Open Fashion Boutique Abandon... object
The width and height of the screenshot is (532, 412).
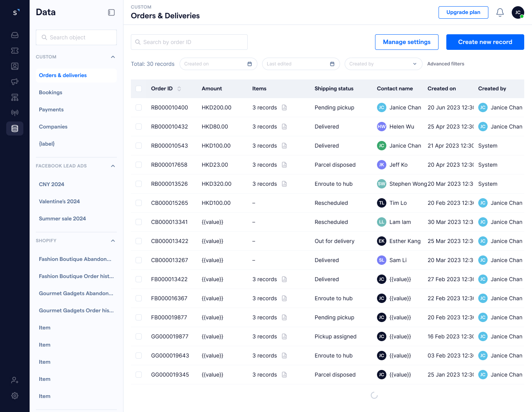tap(76, 259)
